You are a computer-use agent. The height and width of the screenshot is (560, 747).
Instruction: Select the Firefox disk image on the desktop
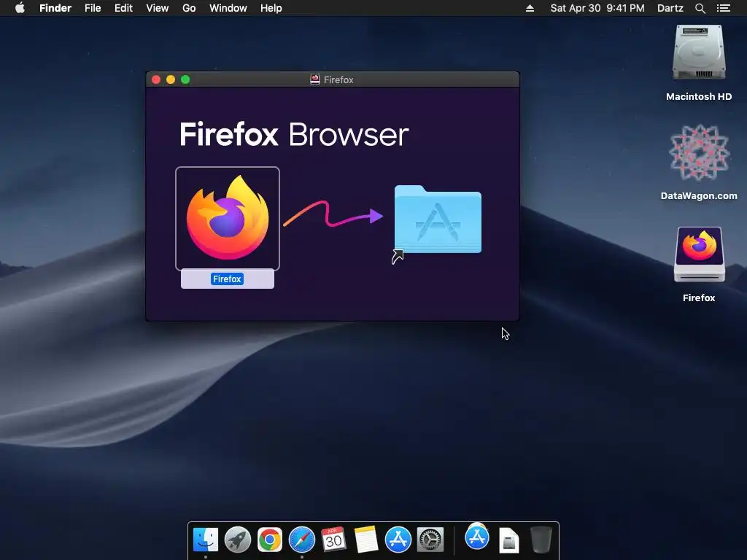(699, 254)
